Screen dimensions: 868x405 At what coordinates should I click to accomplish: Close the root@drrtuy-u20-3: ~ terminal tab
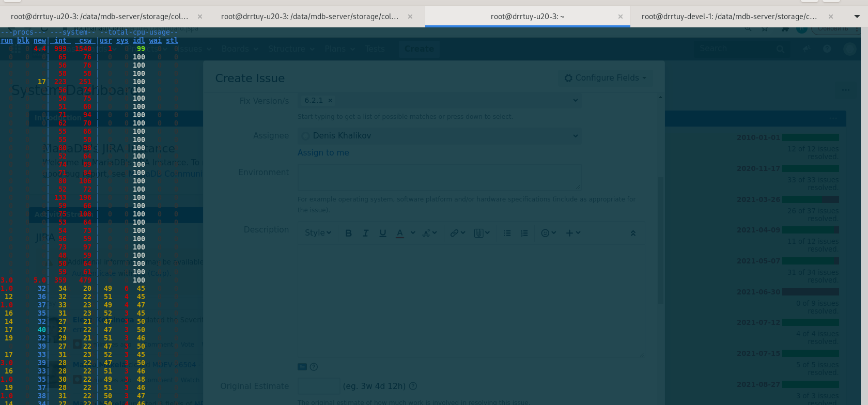(620, 17)
